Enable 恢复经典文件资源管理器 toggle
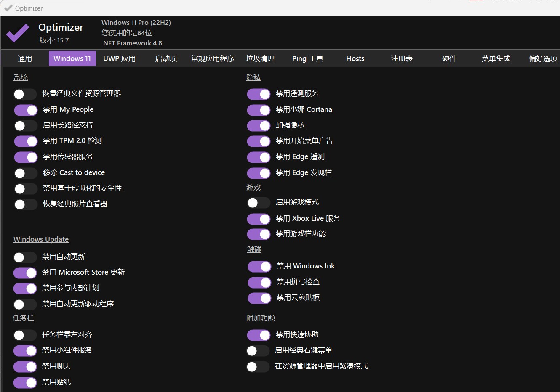The height and width of the screenshot is (392, 560). click(x=25, y=94)
